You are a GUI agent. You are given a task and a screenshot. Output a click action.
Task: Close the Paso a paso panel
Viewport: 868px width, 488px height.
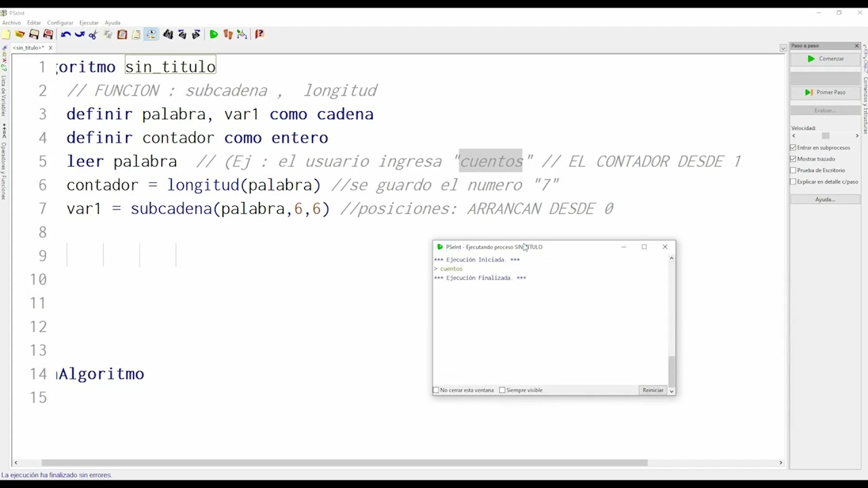[x=856, y=46]
